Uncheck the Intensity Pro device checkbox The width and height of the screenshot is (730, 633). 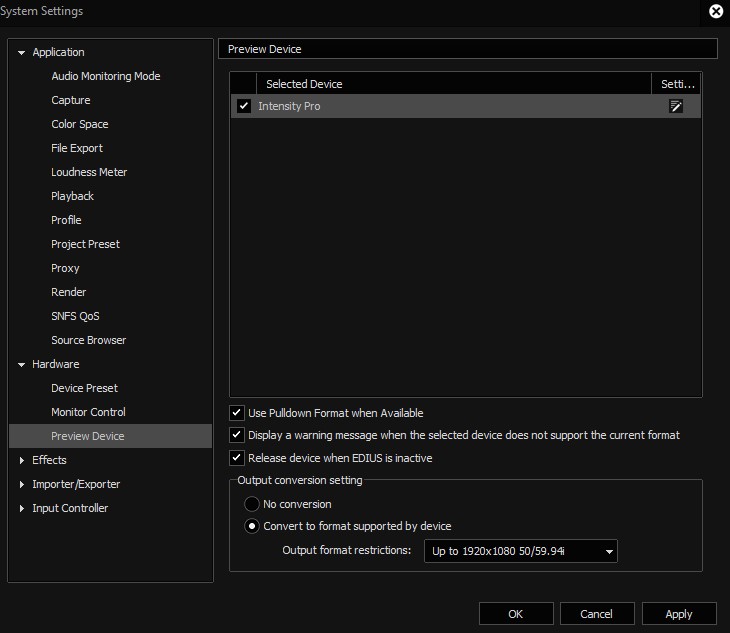pos(243,106)
